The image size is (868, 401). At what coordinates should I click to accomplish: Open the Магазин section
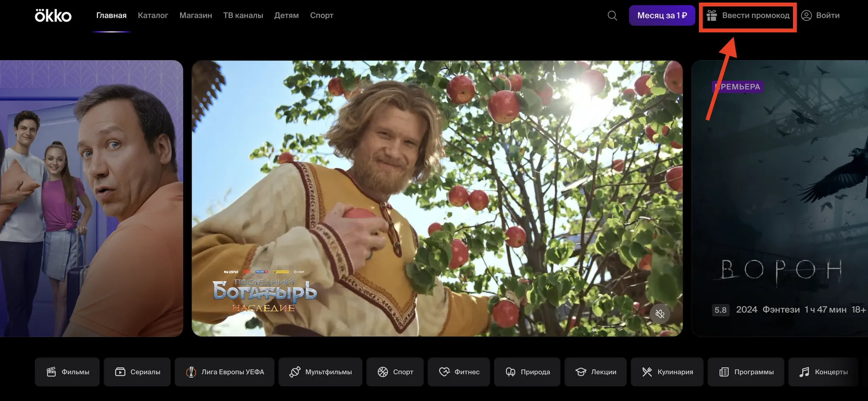coord(196,16)
